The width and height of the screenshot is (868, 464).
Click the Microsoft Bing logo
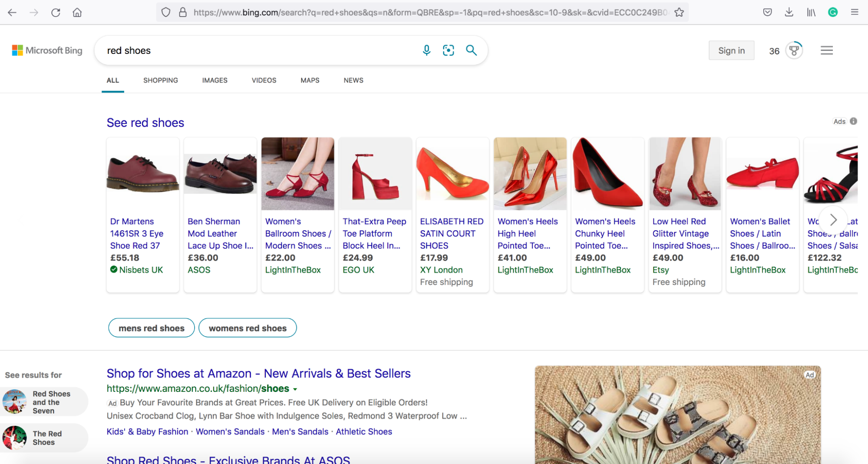tap(47, 50)
